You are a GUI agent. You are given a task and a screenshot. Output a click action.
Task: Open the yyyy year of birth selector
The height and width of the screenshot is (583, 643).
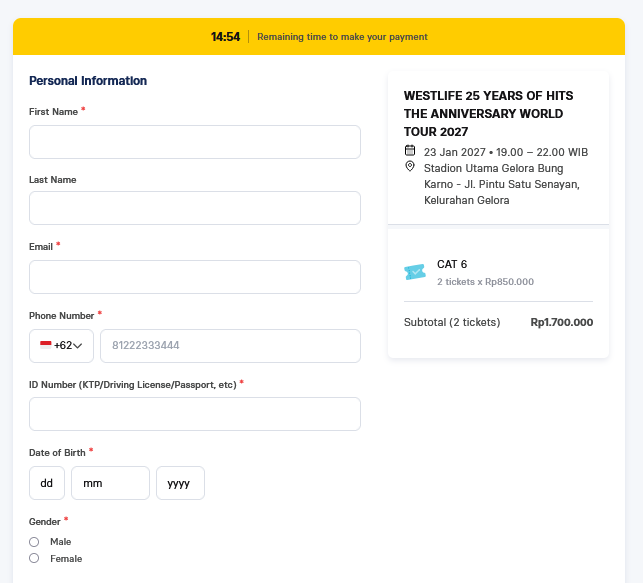(180, 483)
